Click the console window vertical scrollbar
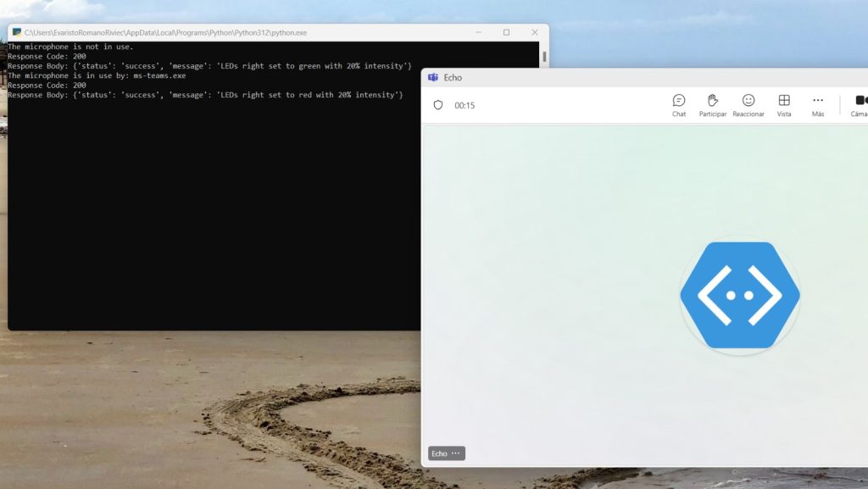This screenshot has height=489, width=868. [544, 57]
